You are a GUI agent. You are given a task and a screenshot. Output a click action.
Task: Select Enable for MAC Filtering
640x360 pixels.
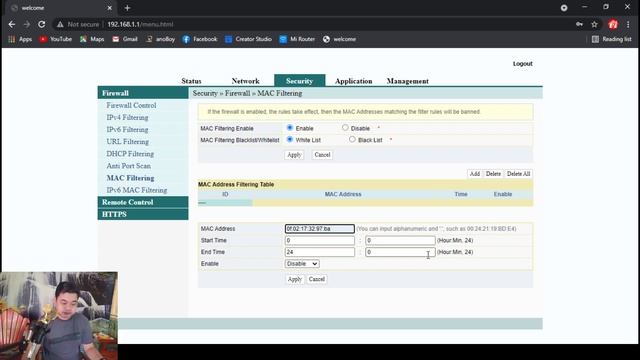(x=290, y=128)
